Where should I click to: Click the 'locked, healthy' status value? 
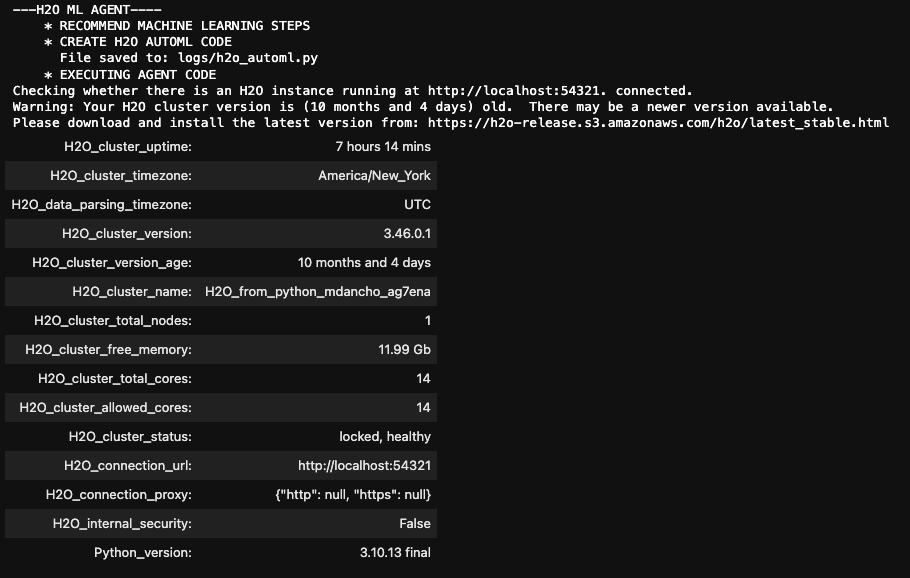[385, 437]
